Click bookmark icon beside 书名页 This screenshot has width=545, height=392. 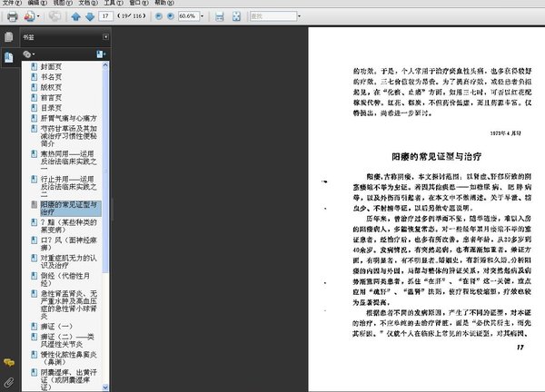pyautogui.click(x=35, y=77)
